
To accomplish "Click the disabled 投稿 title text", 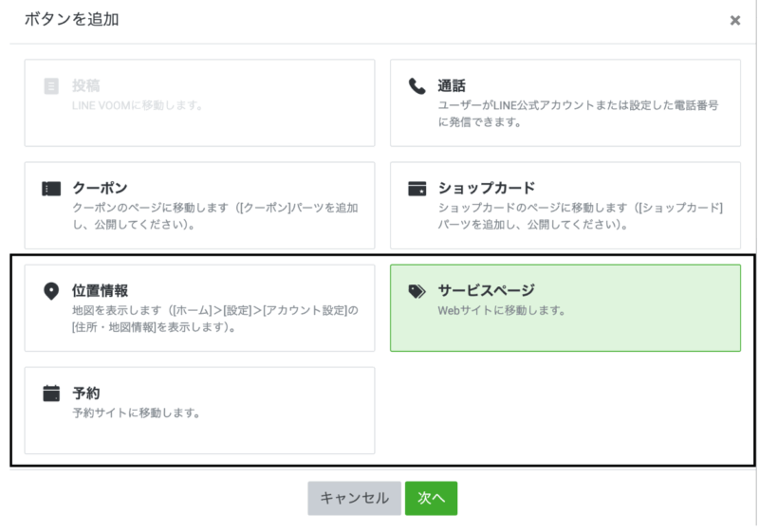I will click(x=86, y=85).
